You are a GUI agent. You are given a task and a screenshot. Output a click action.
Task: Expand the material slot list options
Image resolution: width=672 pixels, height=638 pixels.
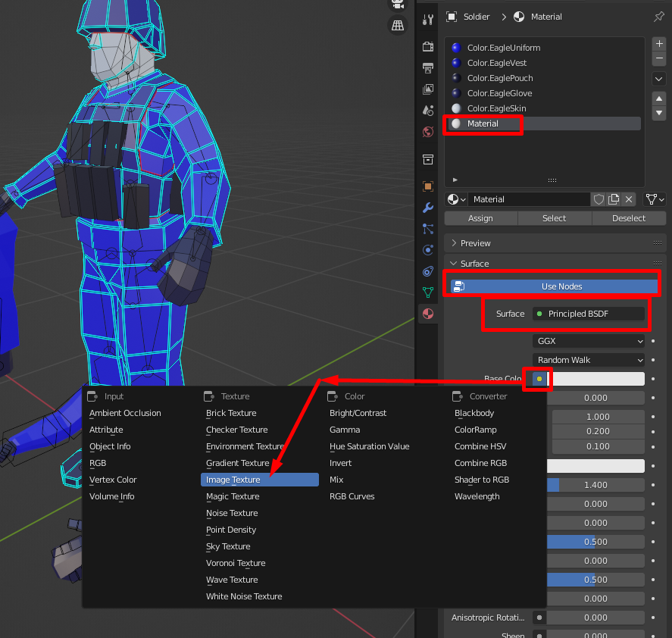pyautogui.click(x=455, y=180)
